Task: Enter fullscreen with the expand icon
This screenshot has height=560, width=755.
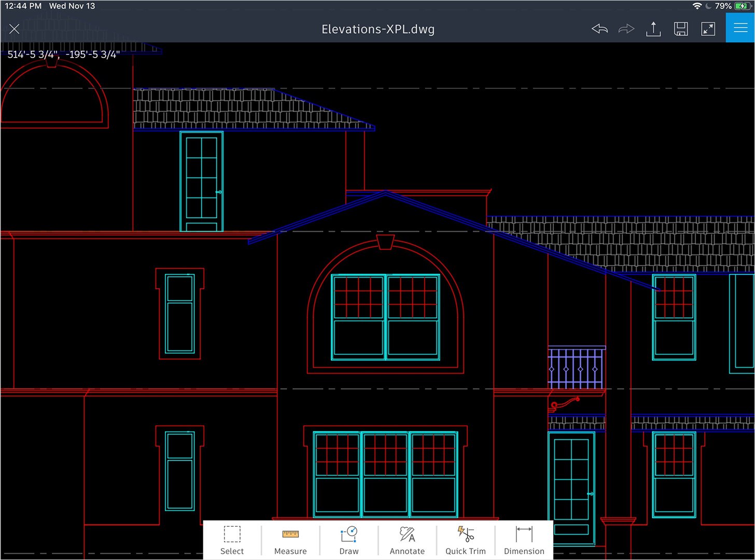Action: click(x=708, y=29)
